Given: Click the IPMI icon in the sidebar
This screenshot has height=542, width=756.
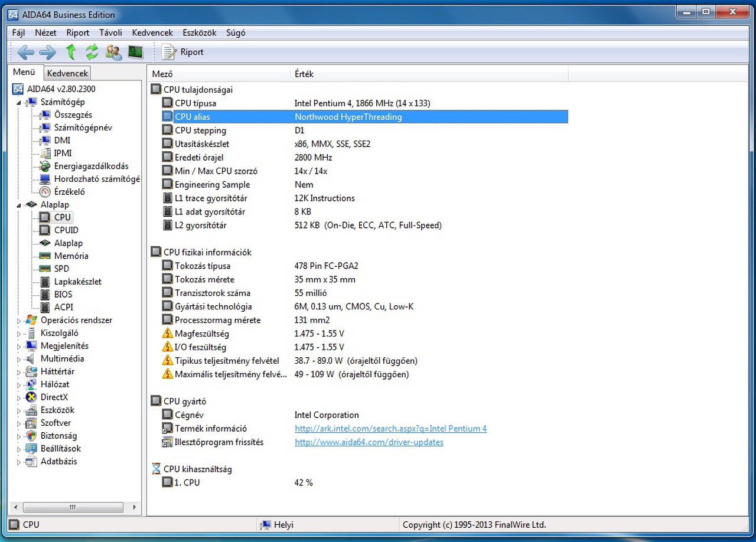Looking at the screenshot, I should [45, 154].
